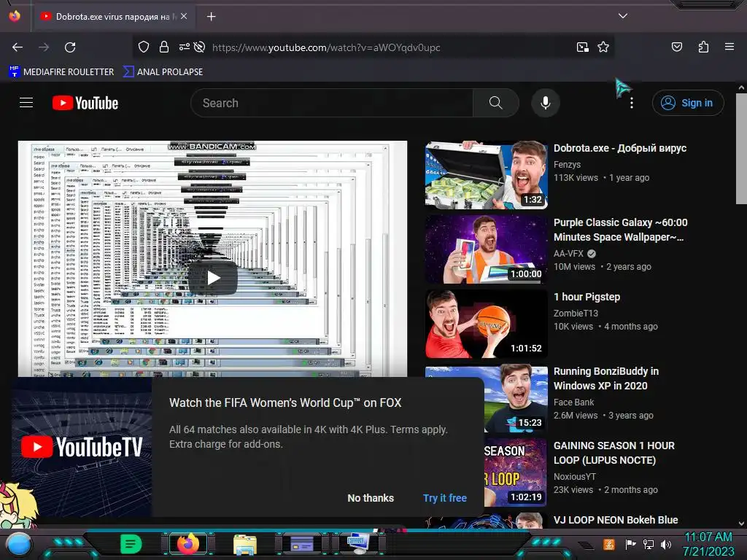747x560 pixels.
Task: Open the 1 hour Pigstep title
Action: click(x=587, y=297)
